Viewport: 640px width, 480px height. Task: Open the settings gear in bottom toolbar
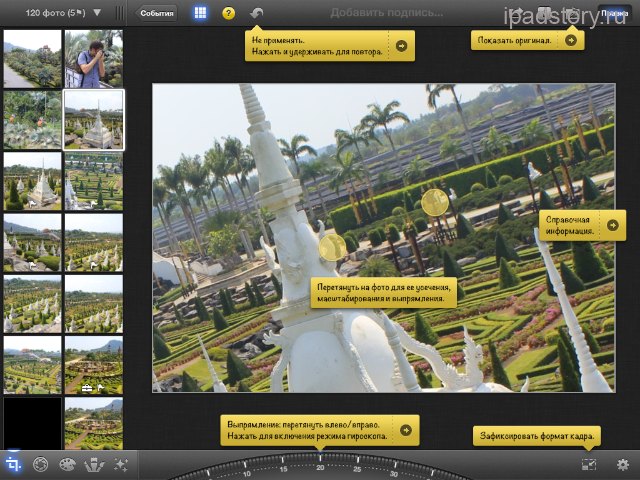[622, 464]
